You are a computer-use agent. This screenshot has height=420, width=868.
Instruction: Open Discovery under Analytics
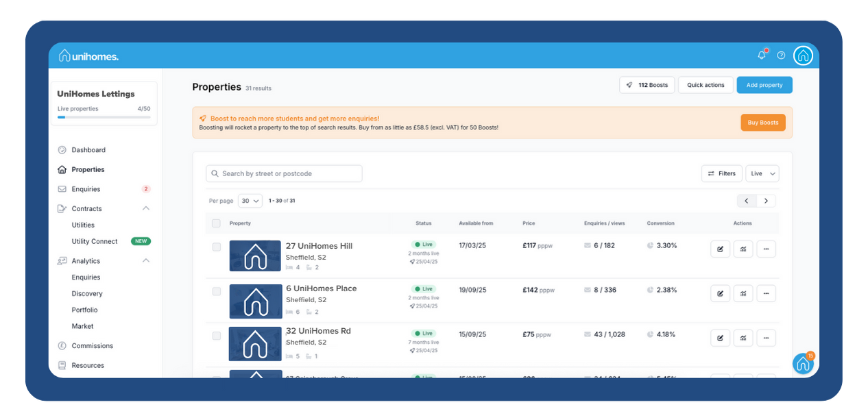tap(87, 294)
